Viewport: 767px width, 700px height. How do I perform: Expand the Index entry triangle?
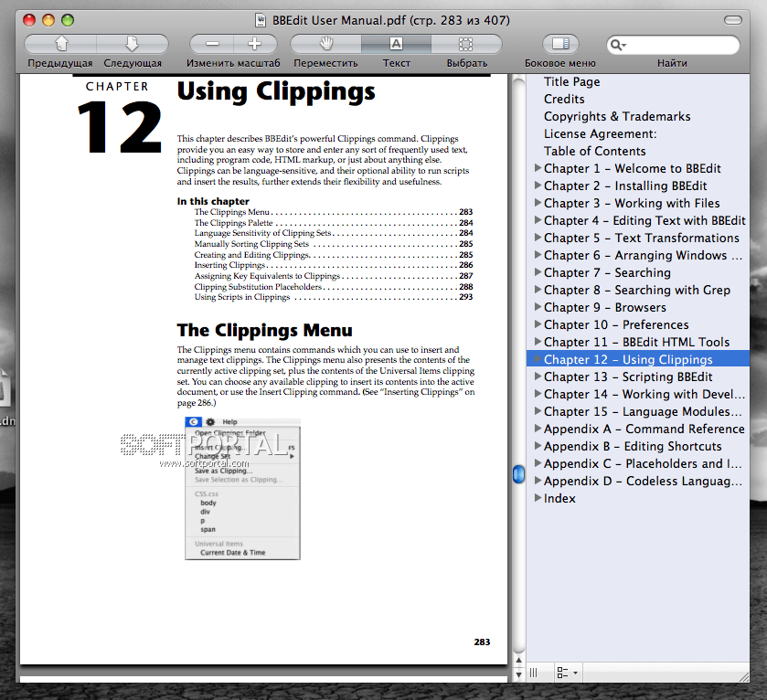tap(538, 498)
